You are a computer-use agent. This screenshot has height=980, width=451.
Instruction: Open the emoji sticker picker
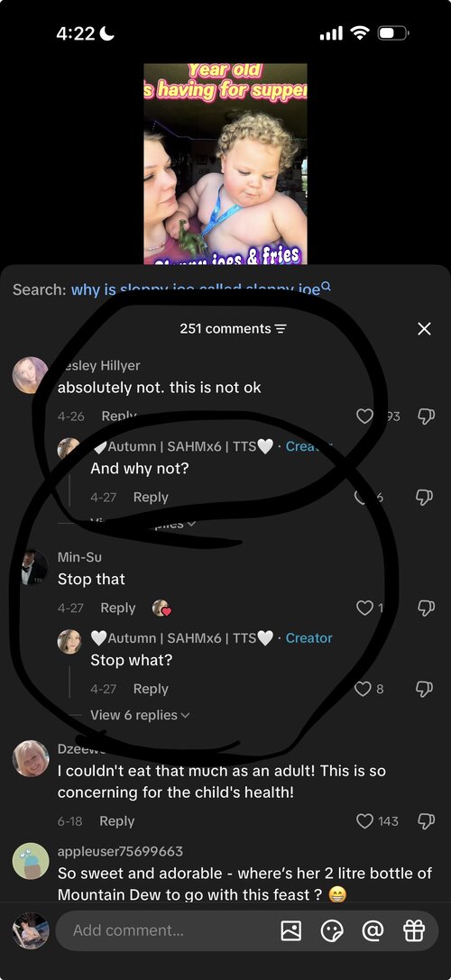click(332, 930)
